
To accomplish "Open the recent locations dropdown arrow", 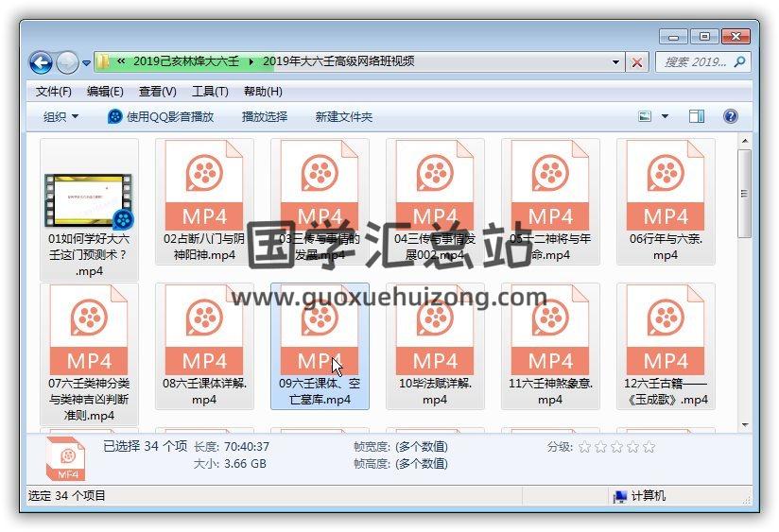I will pos(87,63).
